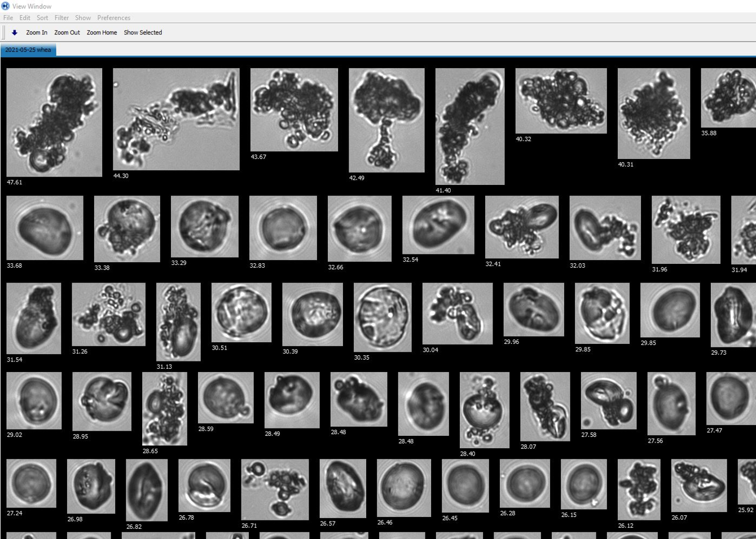Click the blue down arrow toolbar icon
The width and height of the screenshot is (756, 539).
coord(15,33)
